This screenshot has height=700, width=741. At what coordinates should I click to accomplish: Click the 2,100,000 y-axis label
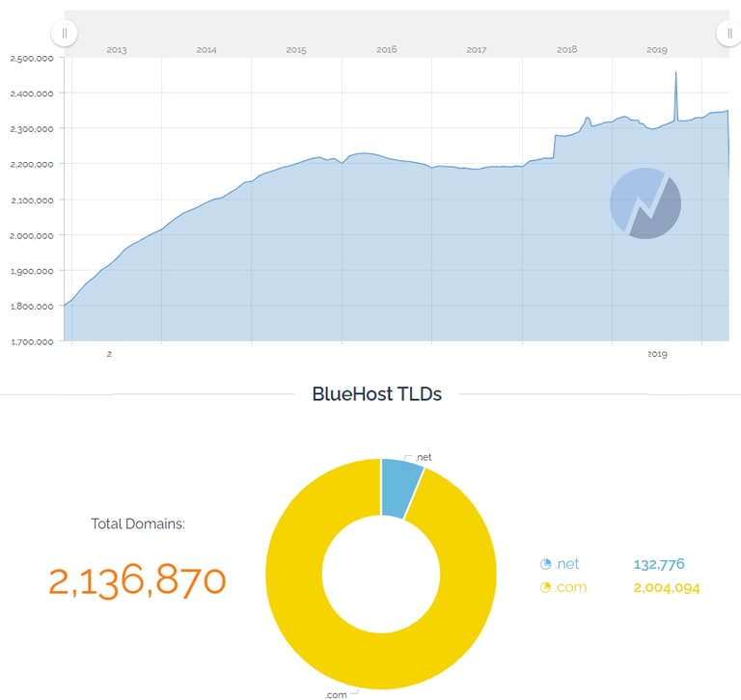tap(32, 201)
